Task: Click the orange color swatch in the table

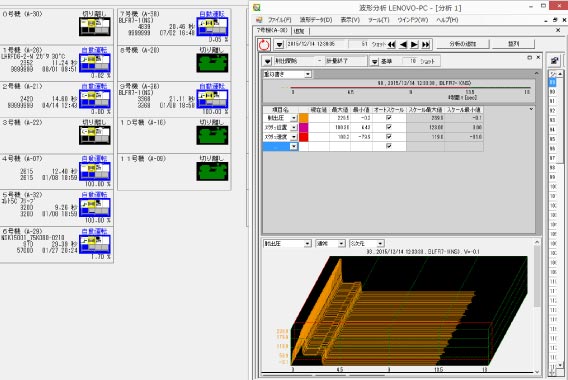Action: pos(304,118)
